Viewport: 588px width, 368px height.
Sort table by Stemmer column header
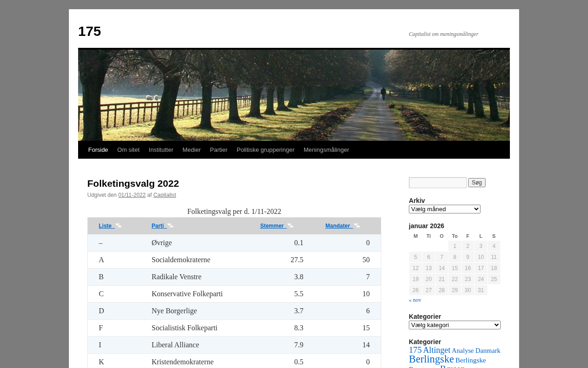pyautogui.click(x=272, y=226)
